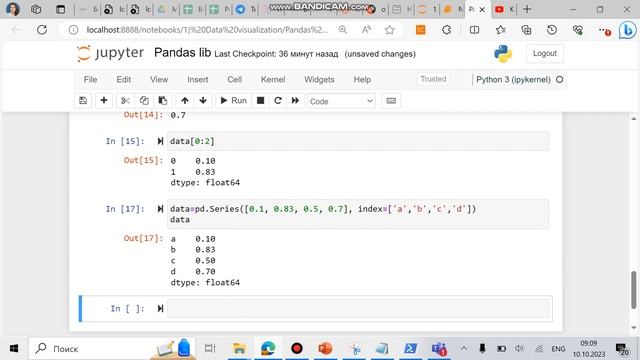Open browser settings and more menu
The height and width of the screenshot is (360, 640).
tap(604, 30)
